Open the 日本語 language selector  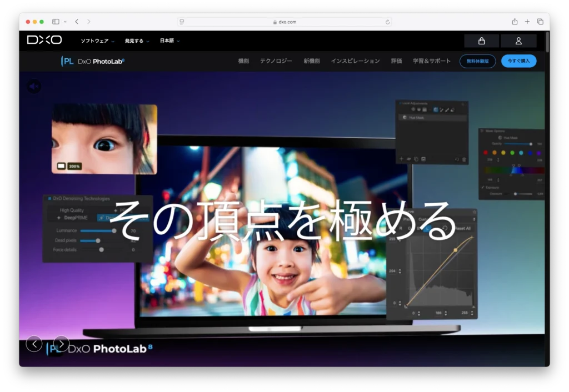[x=169, y=41]
